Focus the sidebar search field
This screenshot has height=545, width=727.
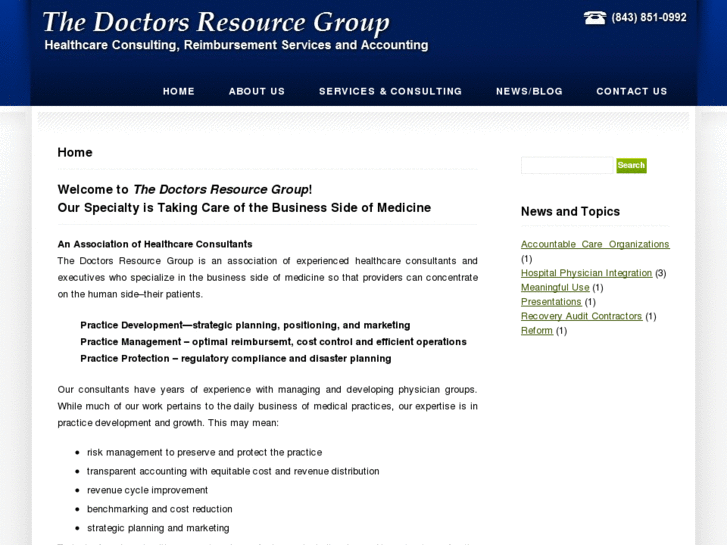[567, 165]
